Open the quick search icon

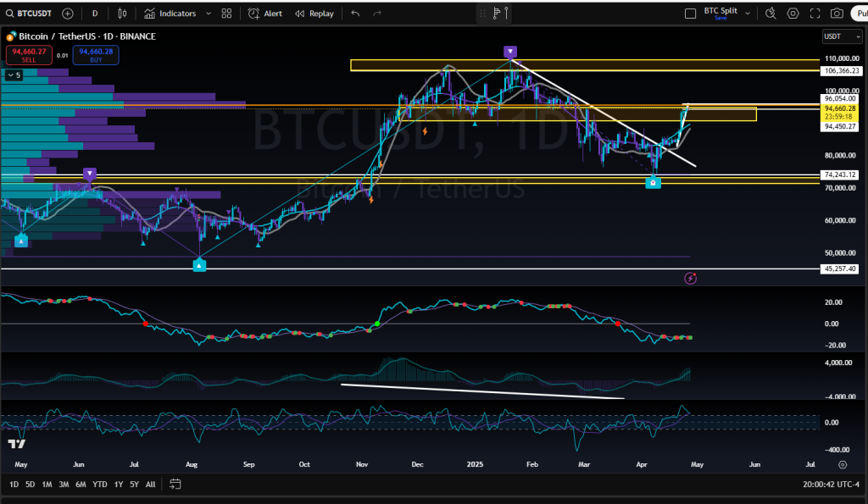(771, 14)
